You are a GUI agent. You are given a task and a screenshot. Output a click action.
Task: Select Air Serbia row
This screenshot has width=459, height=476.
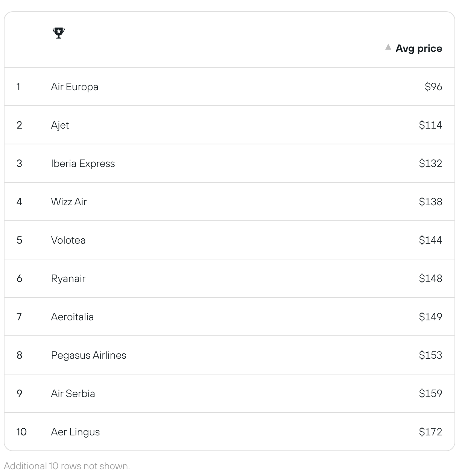coord(229,394)
